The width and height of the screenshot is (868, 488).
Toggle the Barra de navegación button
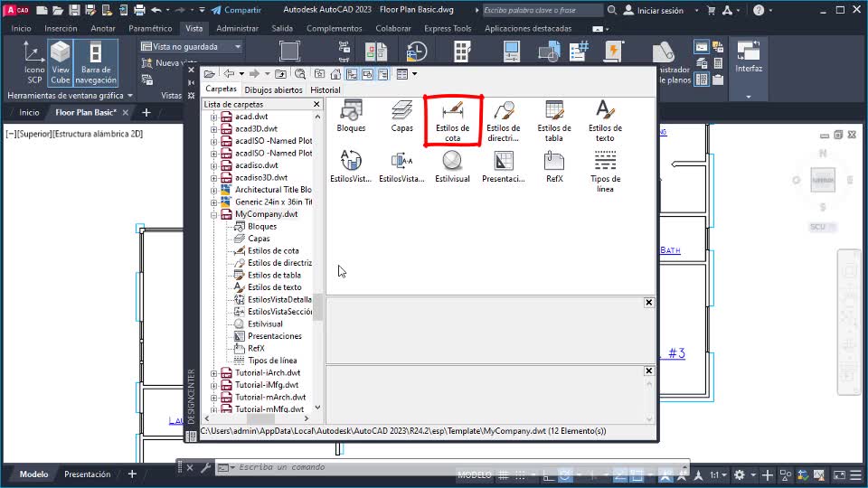tap(96, 63)
